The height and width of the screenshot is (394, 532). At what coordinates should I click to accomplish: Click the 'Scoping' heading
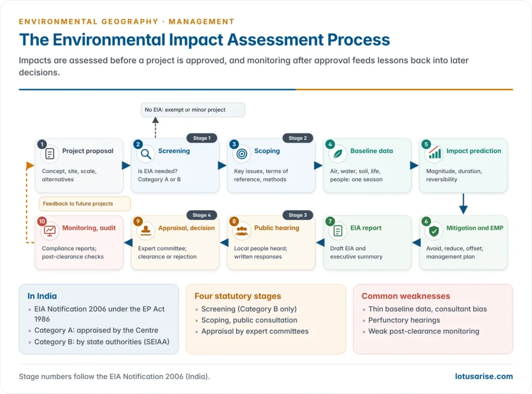[x=267, y=151]
